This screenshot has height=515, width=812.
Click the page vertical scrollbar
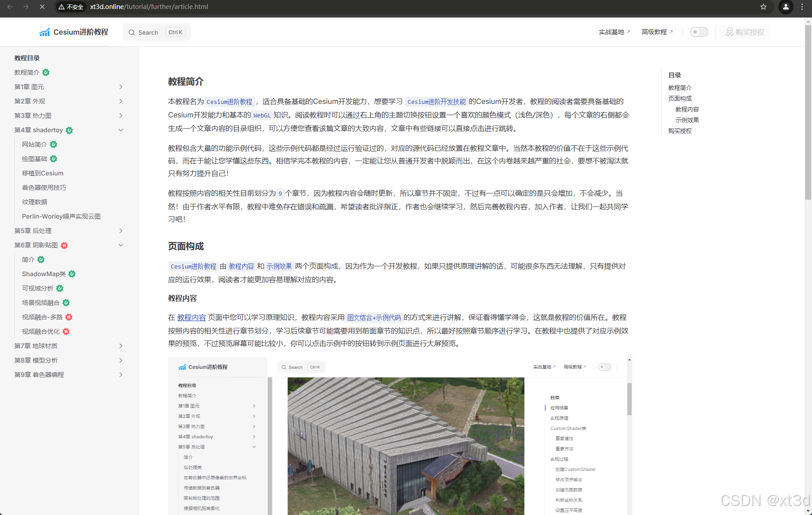pyautogui.click(x=808, y=112)
